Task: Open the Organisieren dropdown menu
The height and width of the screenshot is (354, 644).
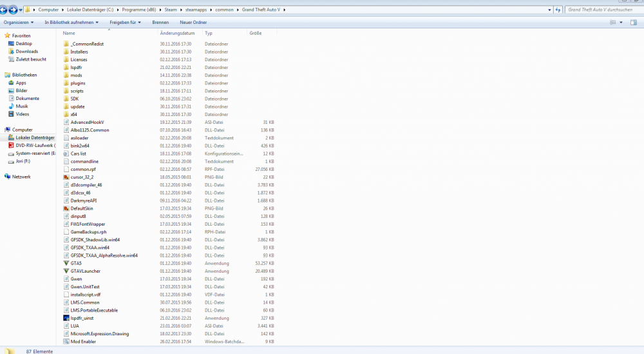Action: [x=19, y=22]
